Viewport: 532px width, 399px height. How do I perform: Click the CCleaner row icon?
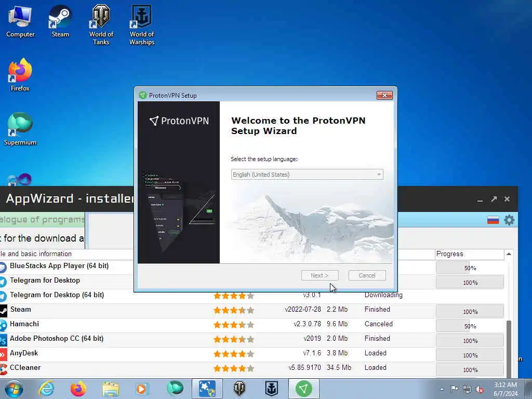coord(3,369)
